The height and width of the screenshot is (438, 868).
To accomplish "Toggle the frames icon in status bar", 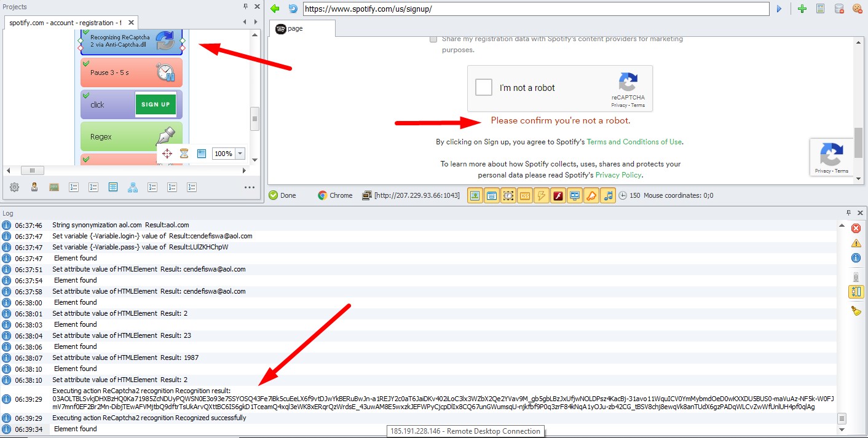I will (508, 195).
